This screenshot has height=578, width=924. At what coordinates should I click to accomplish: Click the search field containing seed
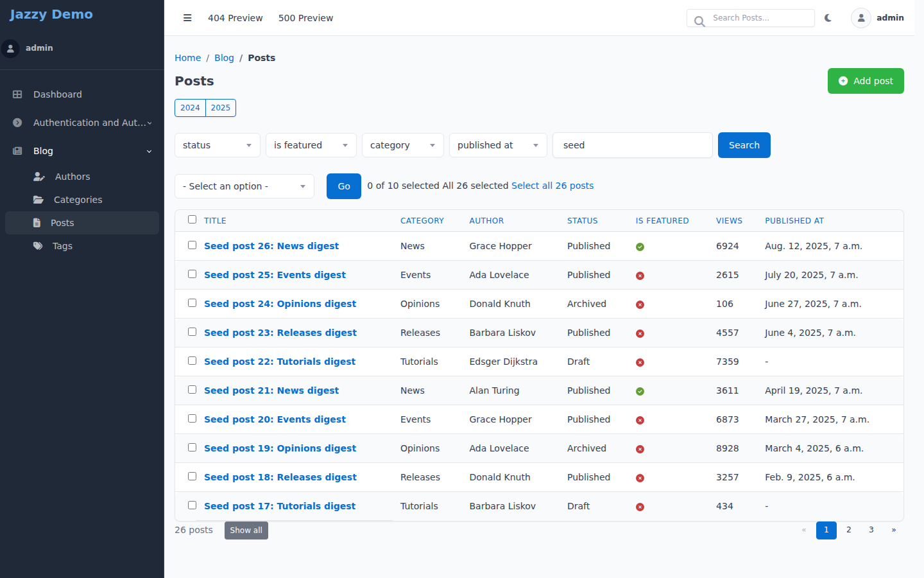(x=633, y=145)
